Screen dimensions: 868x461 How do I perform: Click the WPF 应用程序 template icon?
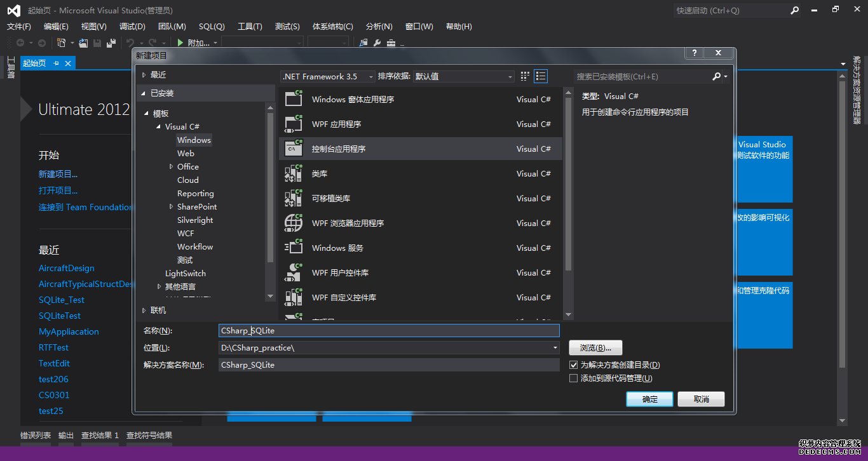(294, 124)
